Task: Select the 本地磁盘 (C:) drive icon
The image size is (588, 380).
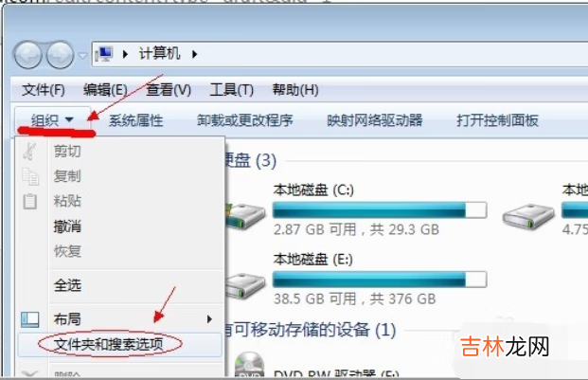Action: 245,217
